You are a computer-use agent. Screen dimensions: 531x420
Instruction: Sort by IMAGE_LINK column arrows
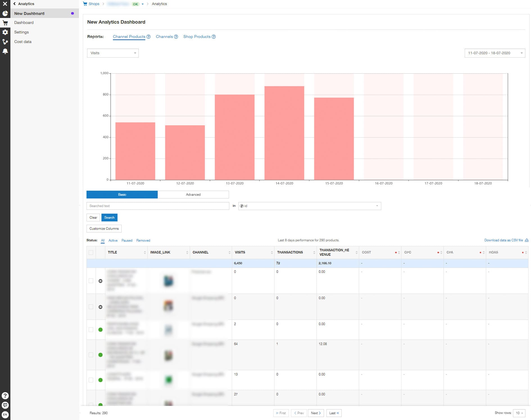(x=187, y=253)
